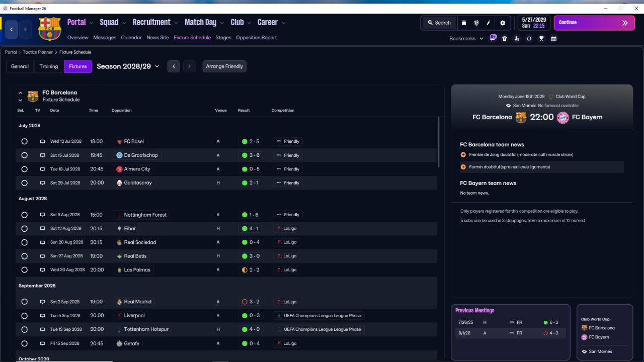Open the Overview tab
644x362 pixels.
click(x=78, y=38)
